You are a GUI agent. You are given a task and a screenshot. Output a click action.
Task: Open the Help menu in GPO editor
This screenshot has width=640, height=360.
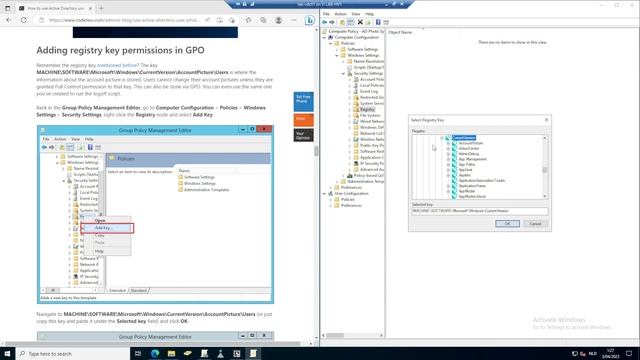click(x=369, y=14)
